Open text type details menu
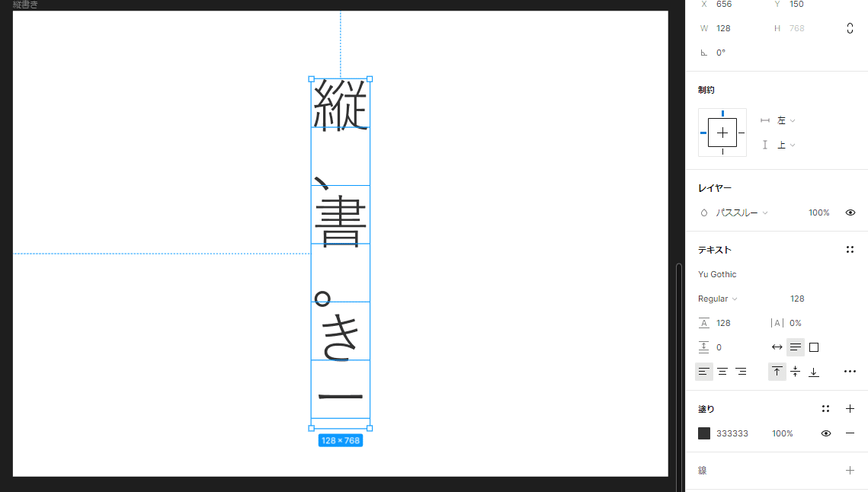 click(850, 372)
